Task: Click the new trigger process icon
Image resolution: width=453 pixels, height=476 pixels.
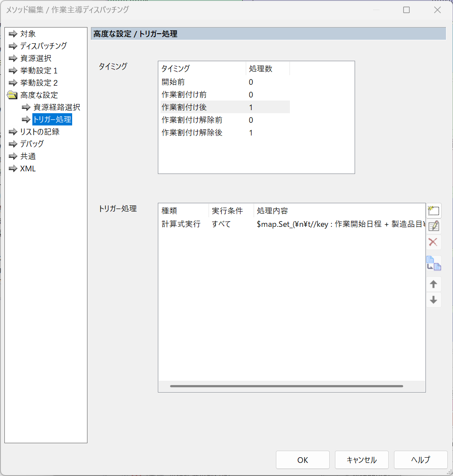Action: click(433, 211)
